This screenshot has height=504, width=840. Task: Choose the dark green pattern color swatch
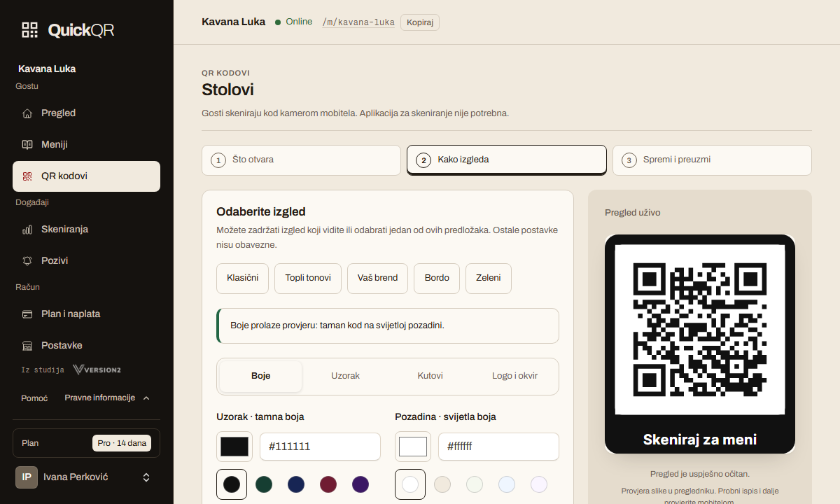[264, 484]
